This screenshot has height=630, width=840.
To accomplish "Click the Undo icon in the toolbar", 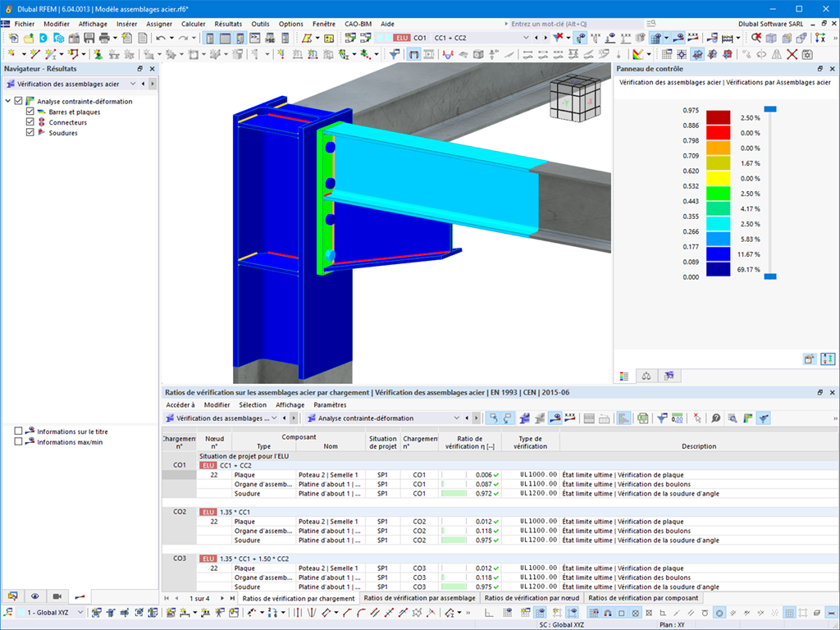I will [x=161, y=38].
